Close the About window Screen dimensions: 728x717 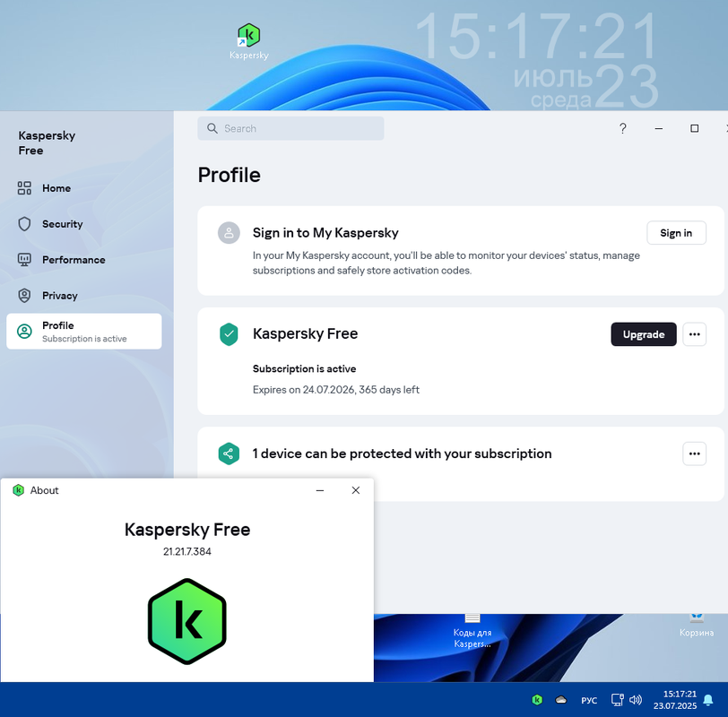point(356,490)
